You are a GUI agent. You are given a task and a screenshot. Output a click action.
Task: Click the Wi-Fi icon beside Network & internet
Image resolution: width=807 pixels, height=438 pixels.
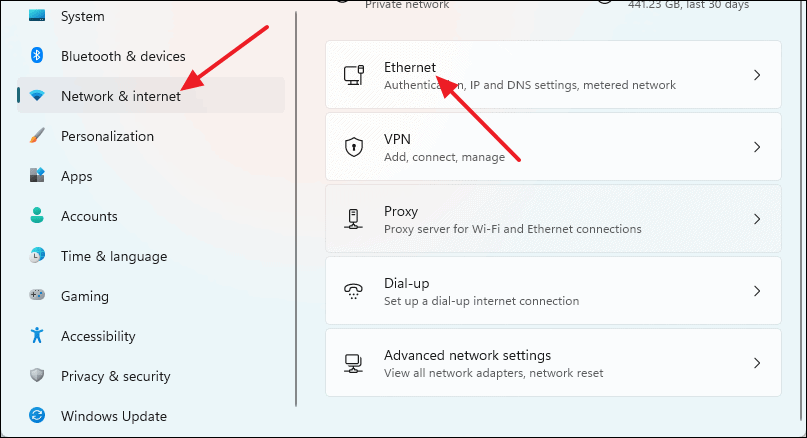coord(37,95)
